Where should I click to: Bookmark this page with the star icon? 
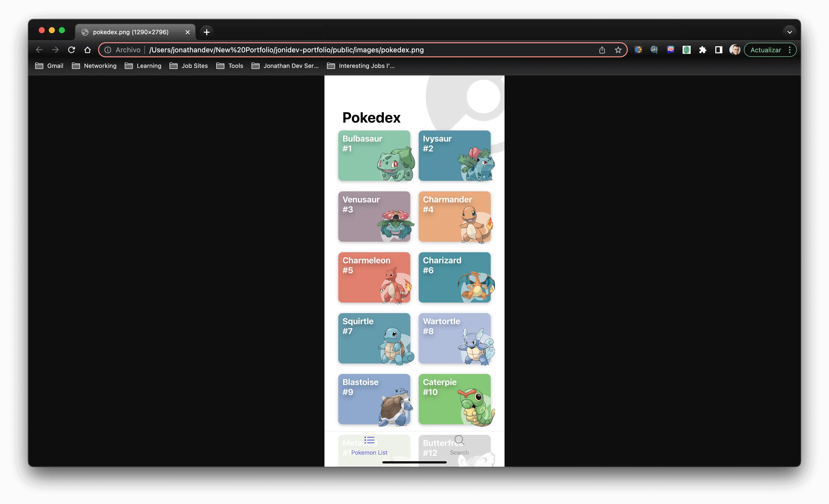(618, 50)
